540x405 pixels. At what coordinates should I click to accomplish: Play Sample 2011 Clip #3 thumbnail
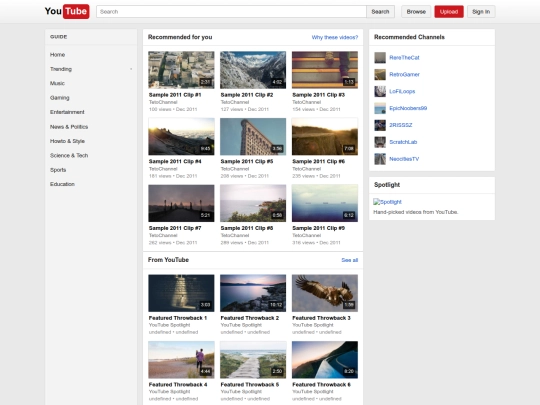pos(325,70)
